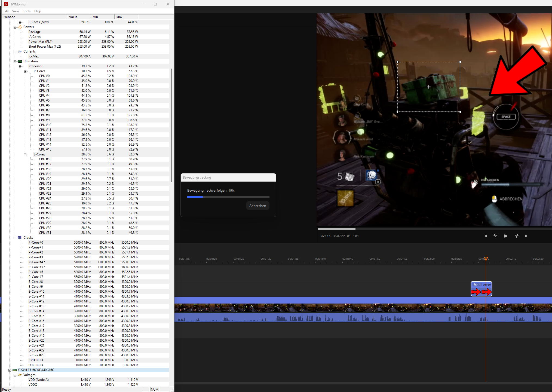552x392 pixels.
Task: Step backward using the curved back arrow
Action: coord(495,236)
